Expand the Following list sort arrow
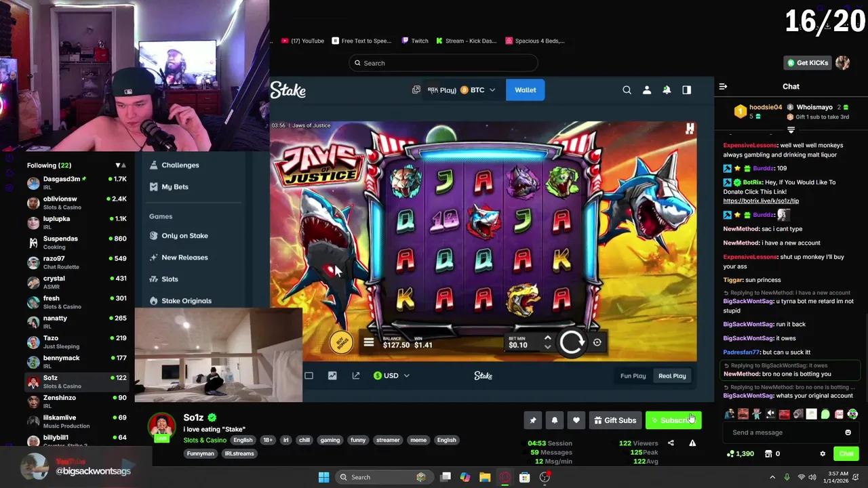The width and height of the screenshot is (868, 488). pos(121,165)
